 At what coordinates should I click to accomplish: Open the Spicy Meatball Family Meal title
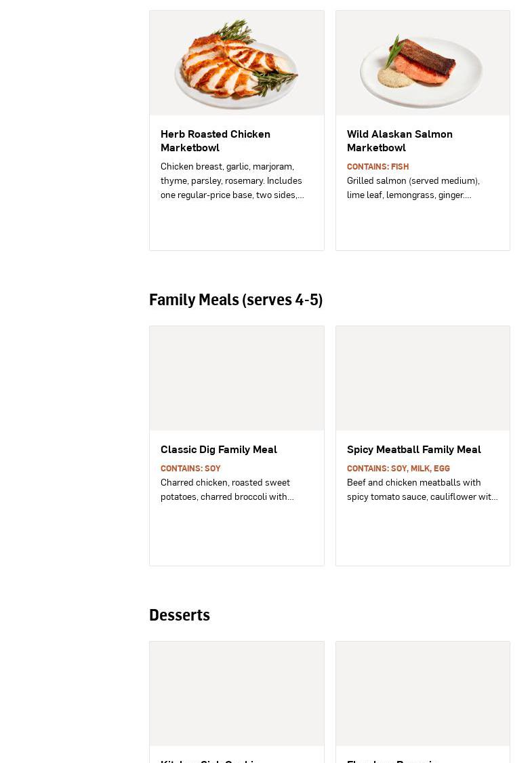413,449
